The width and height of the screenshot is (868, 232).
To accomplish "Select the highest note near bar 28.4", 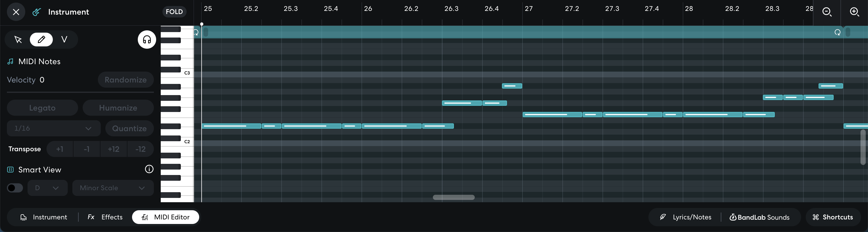I will tap(831, 86).
